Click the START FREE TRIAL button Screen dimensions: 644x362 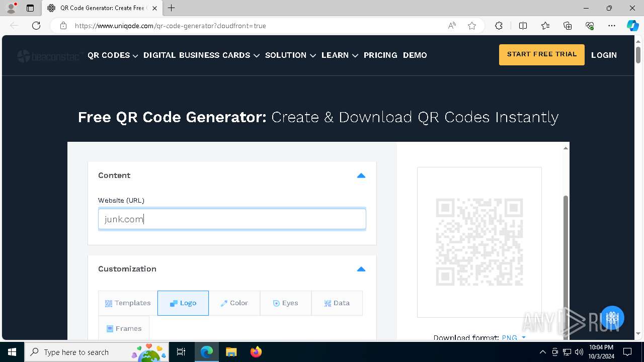pos(542,55)
